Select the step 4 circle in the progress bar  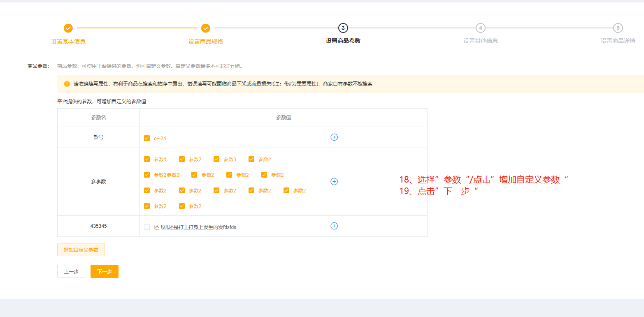pyautogui.click(x=480, y=28)
